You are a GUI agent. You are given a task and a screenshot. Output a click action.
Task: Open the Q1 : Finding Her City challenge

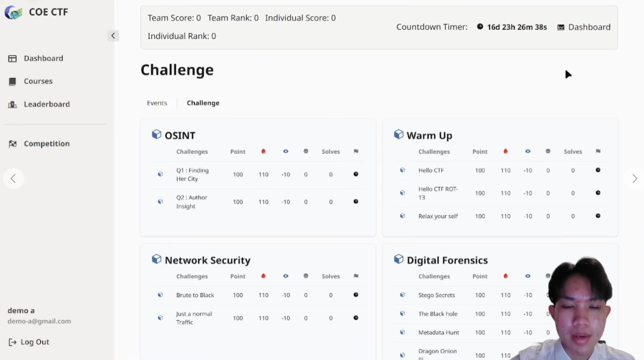192,174
